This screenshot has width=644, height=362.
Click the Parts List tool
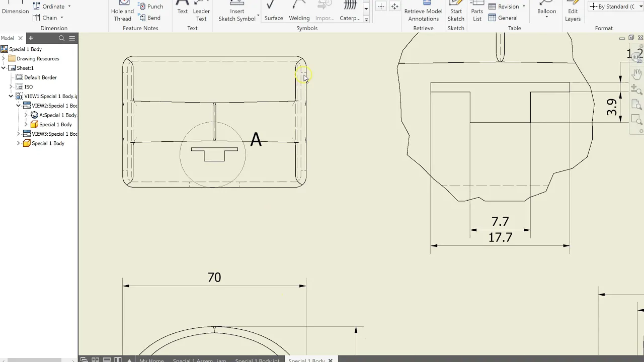point(477,11)
